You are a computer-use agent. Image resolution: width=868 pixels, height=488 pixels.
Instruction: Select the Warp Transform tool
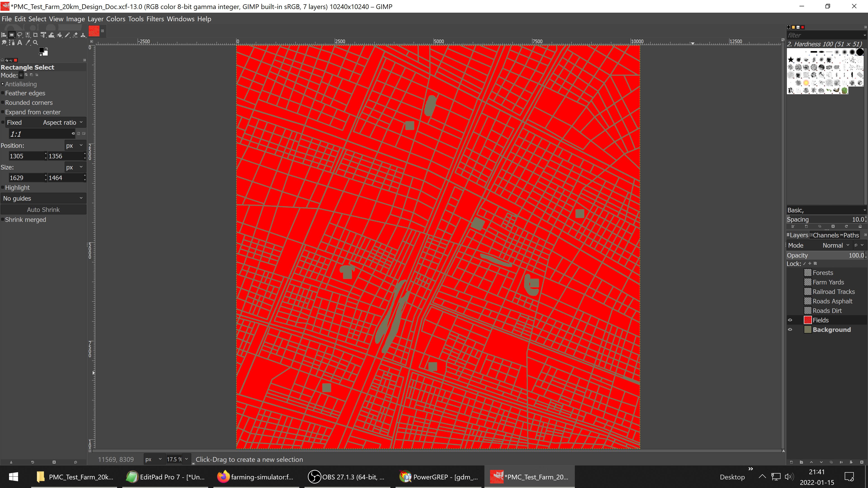[x=51, y=35]
